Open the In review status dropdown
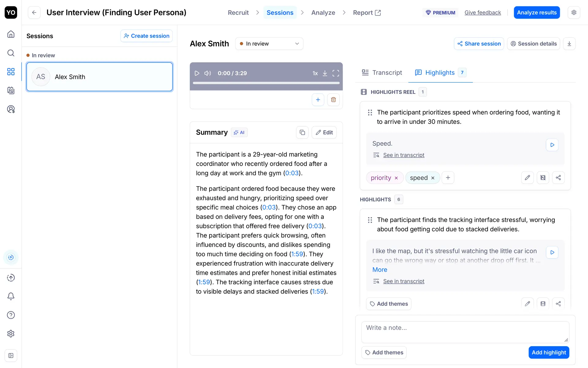Screen dimensions: 588x368 pos(269,44)
